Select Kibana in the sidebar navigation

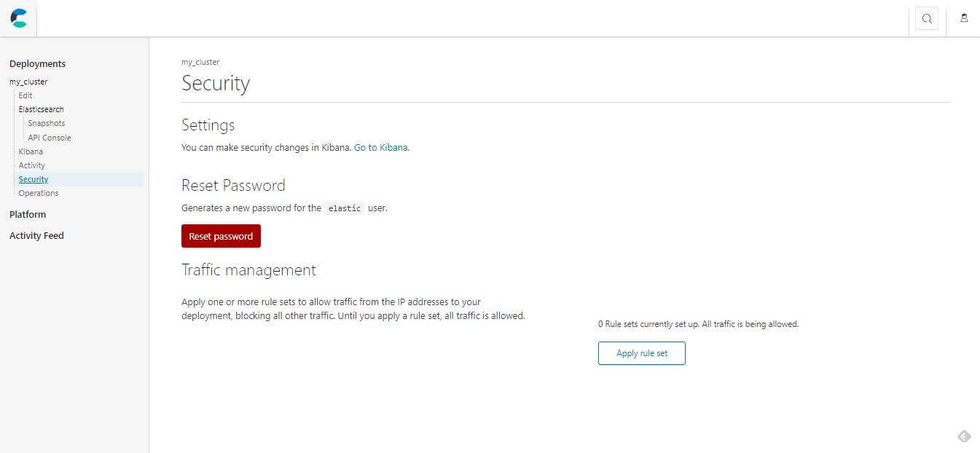click(x=31, y=151)
